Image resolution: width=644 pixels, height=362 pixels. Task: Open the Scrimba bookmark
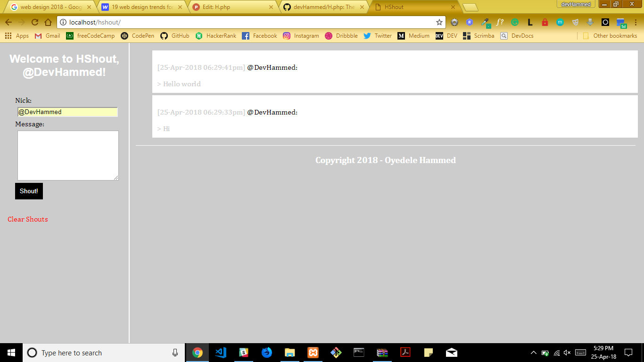[479, 36]
